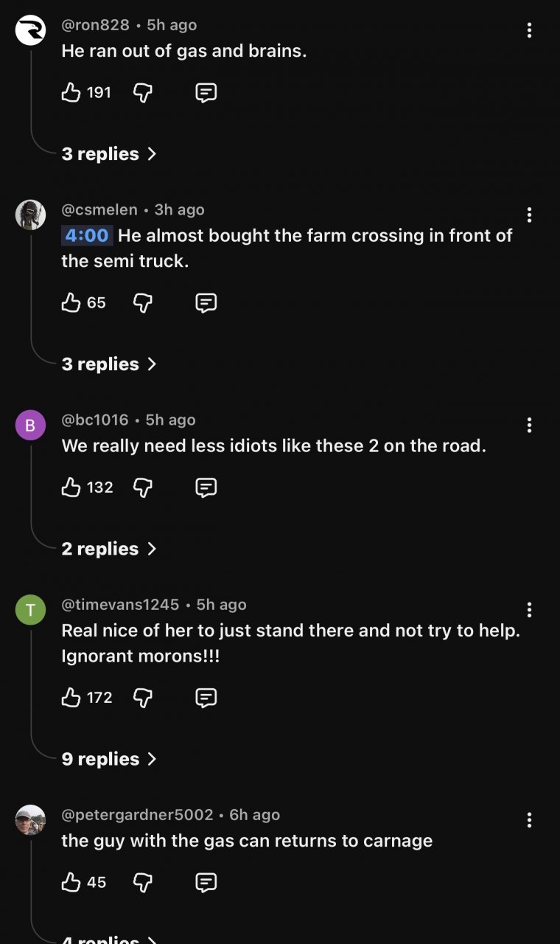560x944 pixels.
Task: Like the comment by @csmelen
Action: click(71, 302)
